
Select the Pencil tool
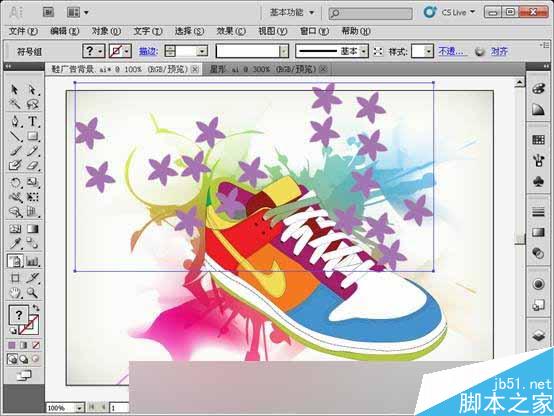pos(32,151)
